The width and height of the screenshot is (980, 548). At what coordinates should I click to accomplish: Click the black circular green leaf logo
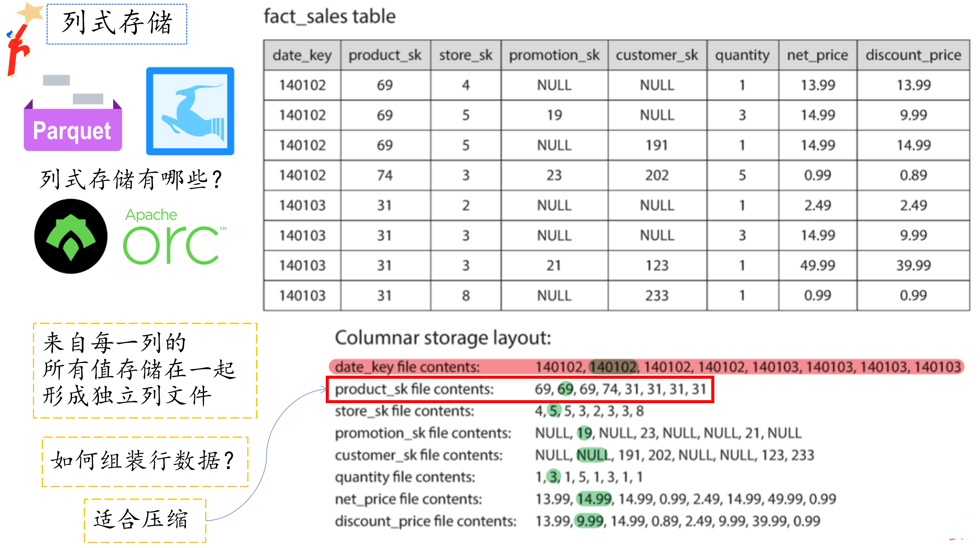coord(71,236)
